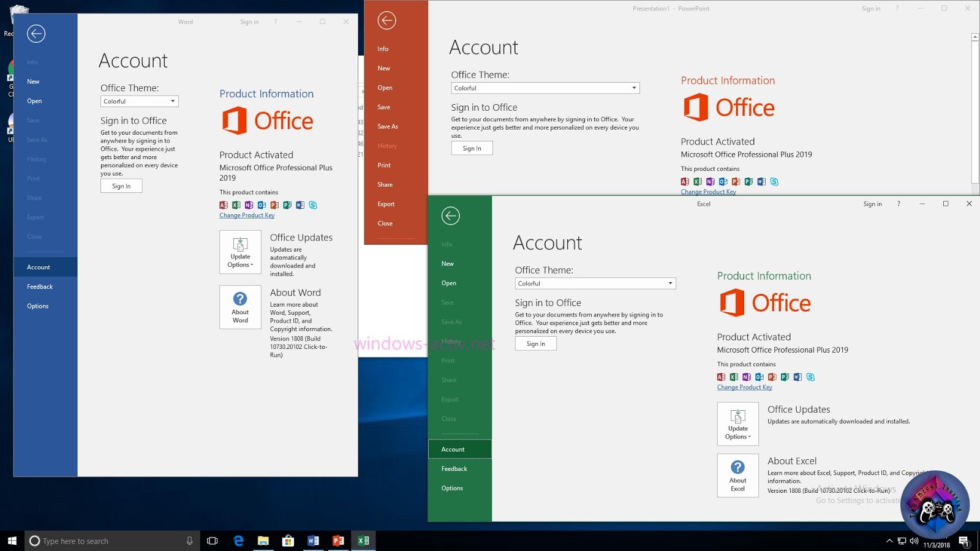Click Change Product Key link in Word
980x551 pixels.
[x=247, y=216]
